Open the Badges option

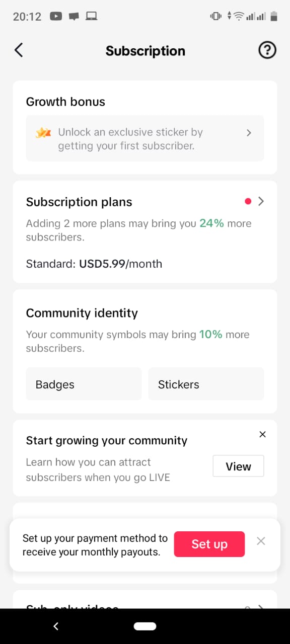[84, 384]
